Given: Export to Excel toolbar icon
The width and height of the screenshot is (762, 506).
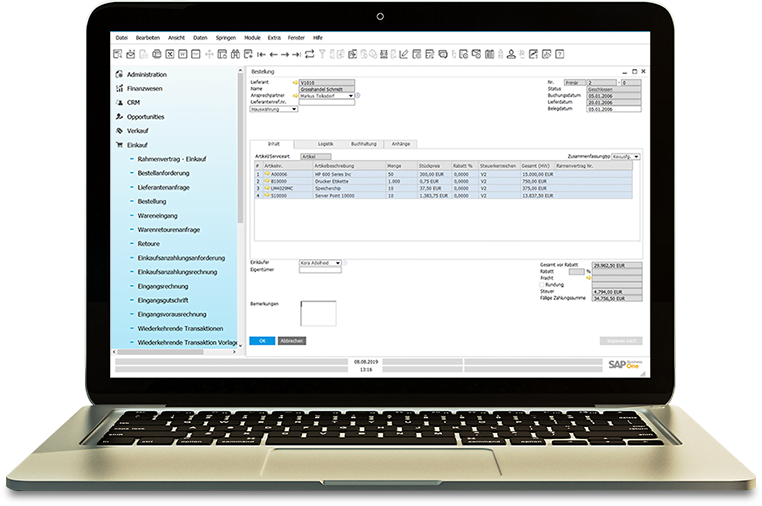Looking at the screenshot, I should click(170, 54).
